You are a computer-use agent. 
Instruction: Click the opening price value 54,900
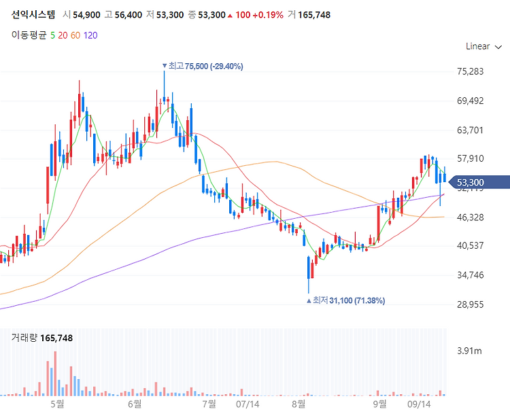click(x=86, y=15)
